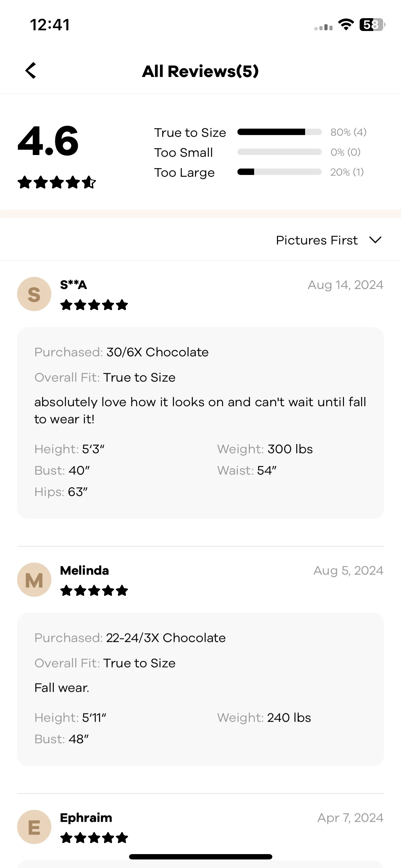Tap the five-star rating of S**A's review
Image resolution: width=401 pixels, height=868 pixels.
point(94,305)
